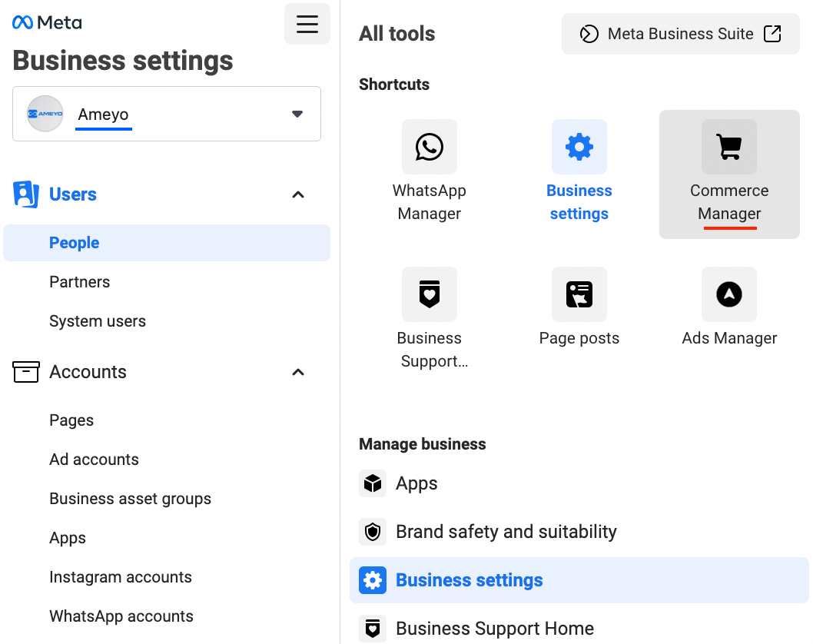Screen dimensions: 813x644
Task: Open Page posts shortcut icon
Action: 579,294
